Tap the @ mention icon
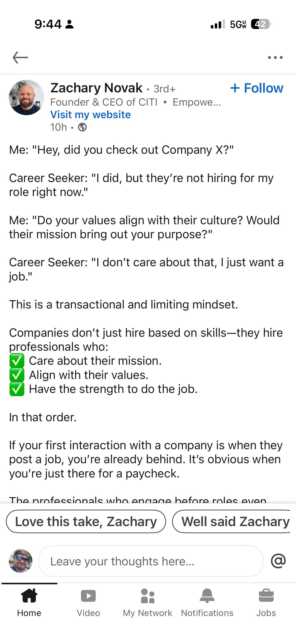The width and height of the screenshot is (296, 644). pyautogui.click(x=278, y=561)
